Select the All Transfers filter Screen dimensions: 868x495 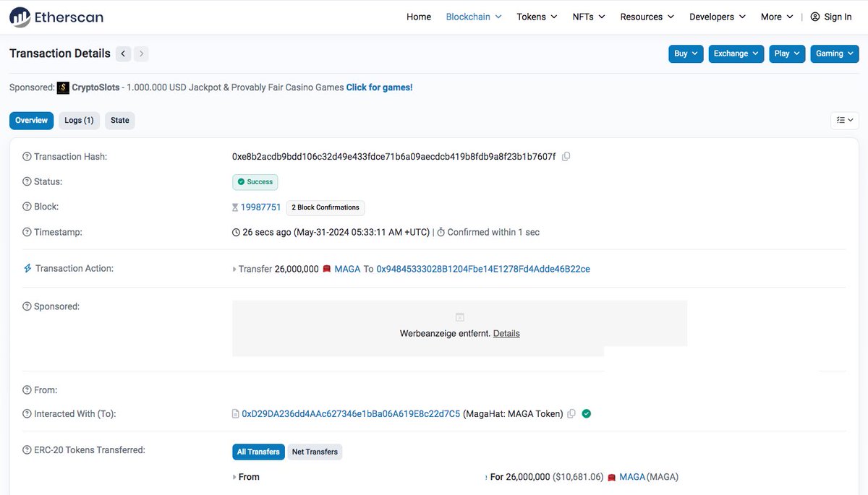pyautogui.click(x=258, y=451)
